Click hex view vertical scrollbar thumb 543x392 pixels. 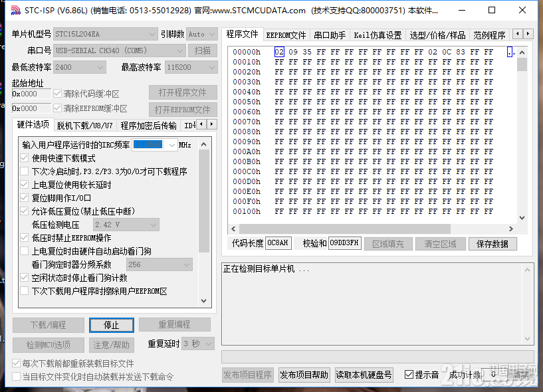pyautogui.click(x=522, y=64)
